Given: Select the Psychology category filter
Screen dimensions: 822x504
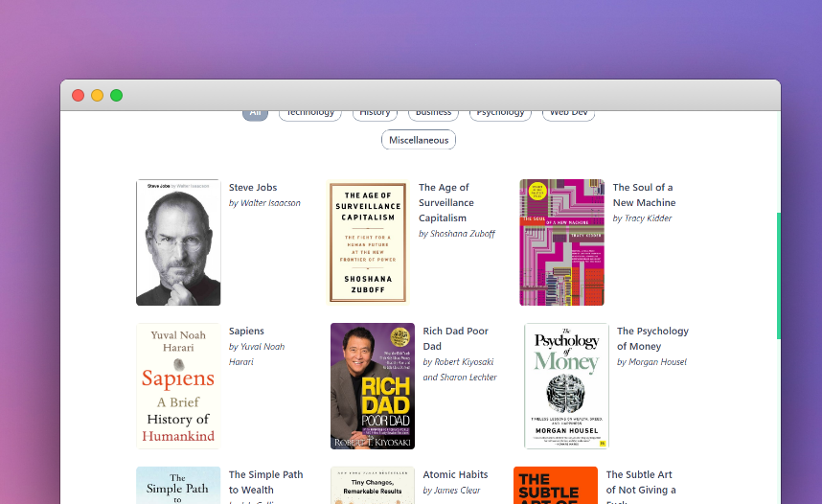Looking at the screenshot, I should (501, 115).
